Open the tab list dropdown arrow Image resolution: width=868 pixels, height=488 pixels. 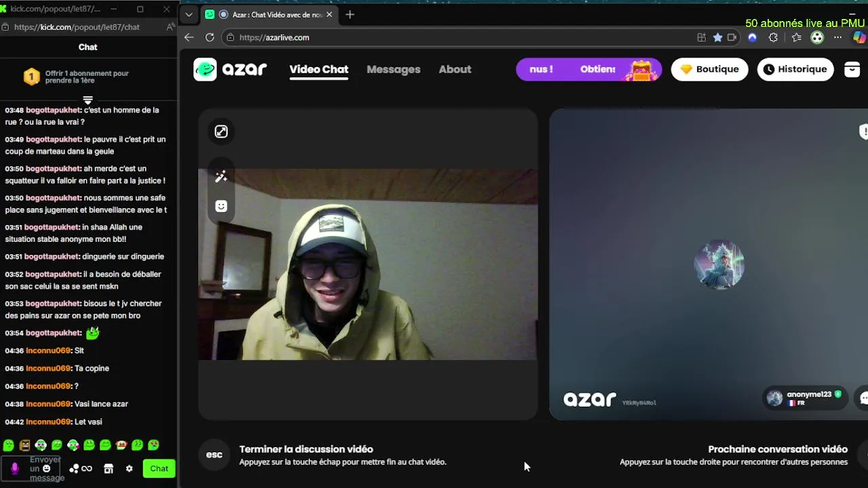click(x=189, y=14)
